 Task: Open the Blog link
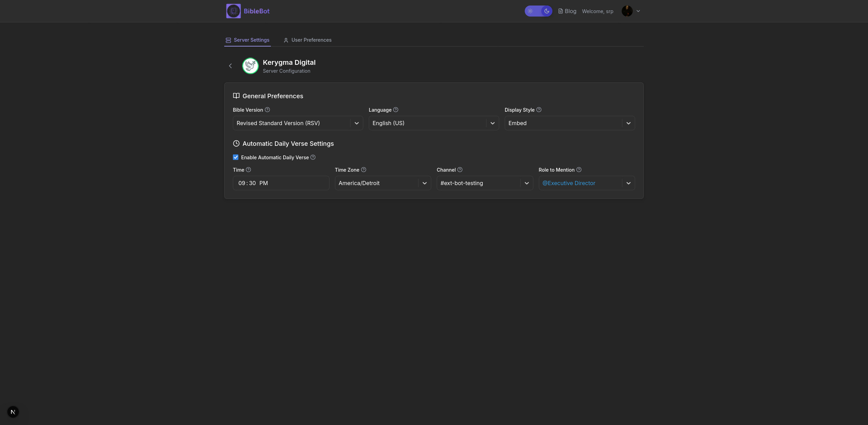(567, 11)
